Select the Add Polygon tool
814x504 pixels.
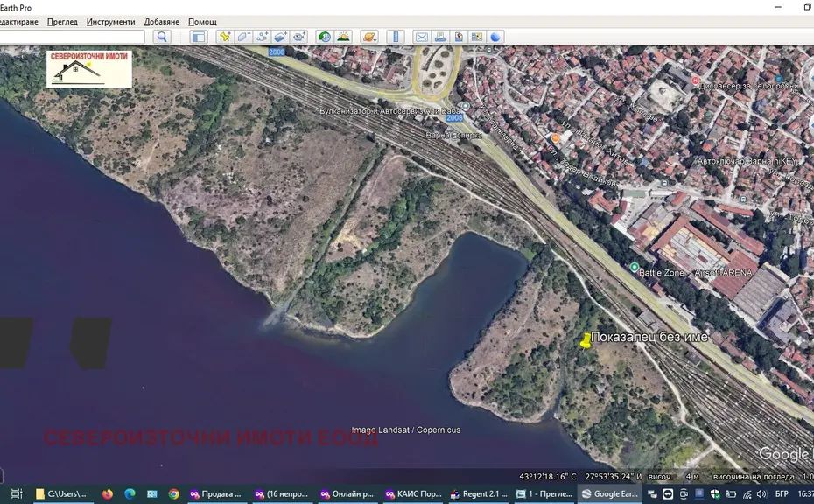[243, 37]
